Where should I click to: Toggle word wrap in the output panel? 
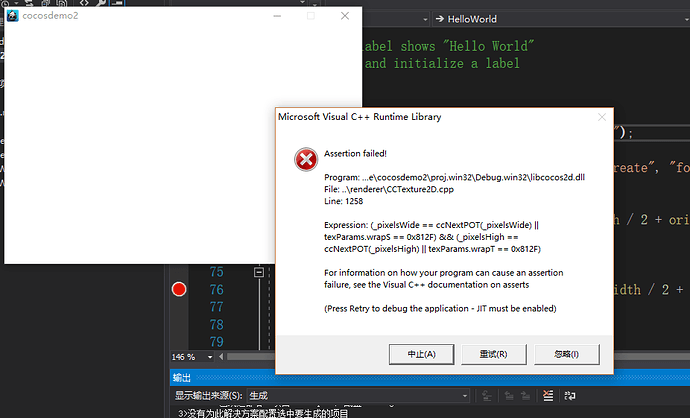pyautogui.click(x=570, y=396)
